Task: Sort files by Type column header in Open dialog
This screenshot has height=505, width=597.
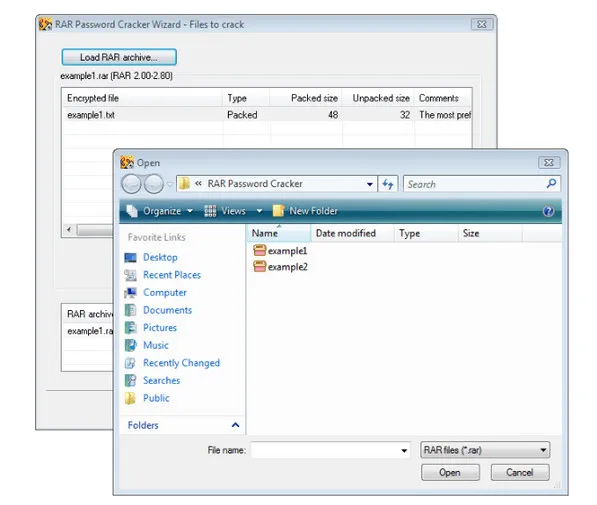Action: pyautogui.click(x=426, y=233)
